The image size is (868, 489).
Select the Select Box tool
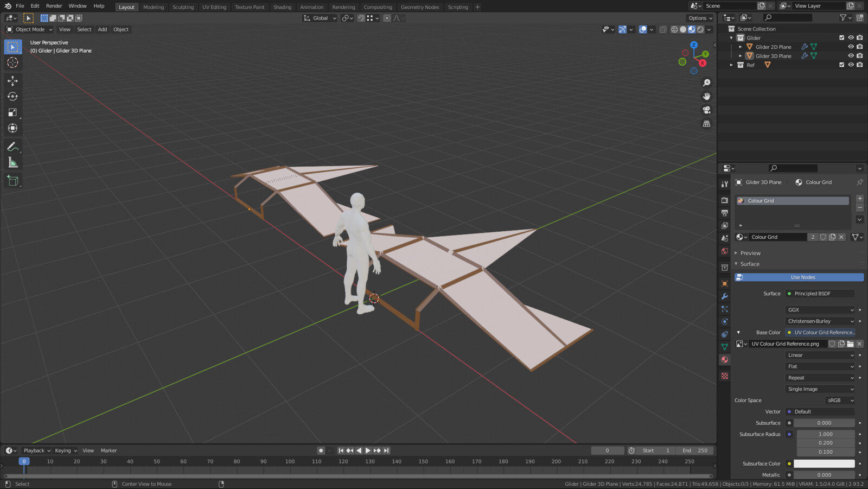(x=13, y=47)
